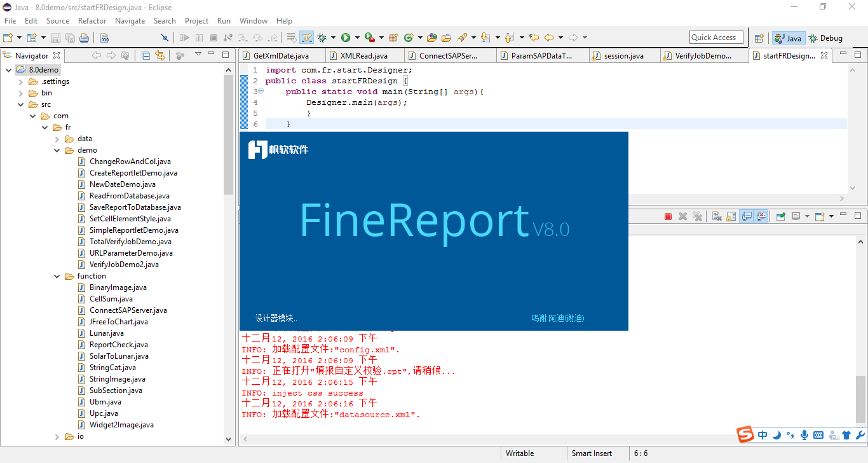Switch to the XMLRead.java editor tab
Screen dimensions: 868x463
(x=365, y=56)
